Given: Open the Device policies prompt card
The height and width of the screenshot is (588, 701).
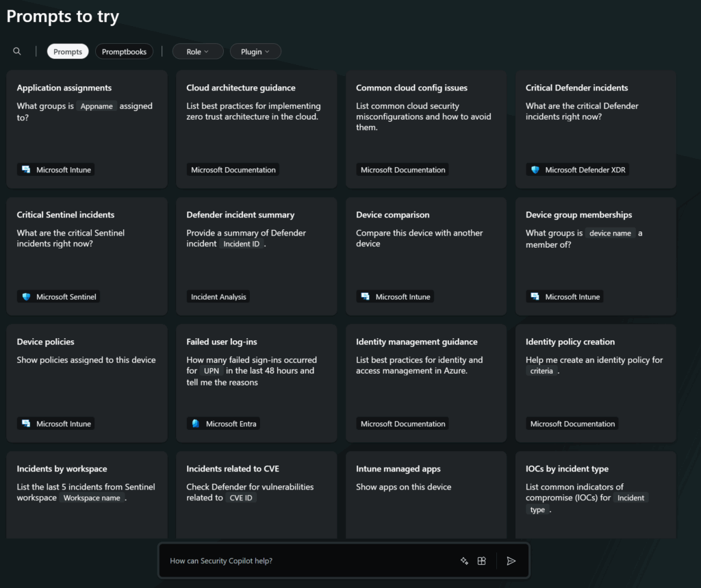Looking at the screenshot, I should (87, 383).
